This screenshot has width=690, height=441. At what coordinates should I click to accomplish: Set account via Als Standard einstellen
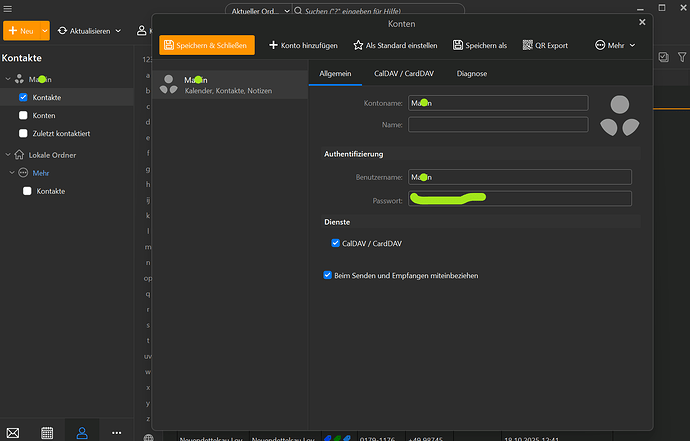tap(395, 45)
